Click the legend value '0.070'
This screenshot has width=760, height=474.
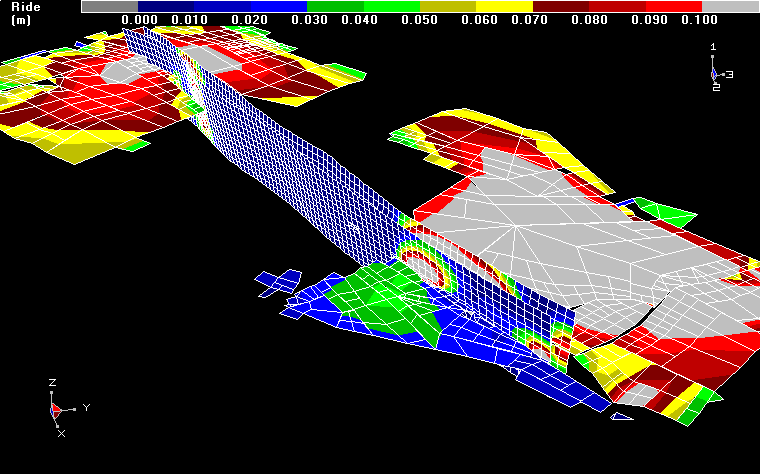click(x=530, y=20)
